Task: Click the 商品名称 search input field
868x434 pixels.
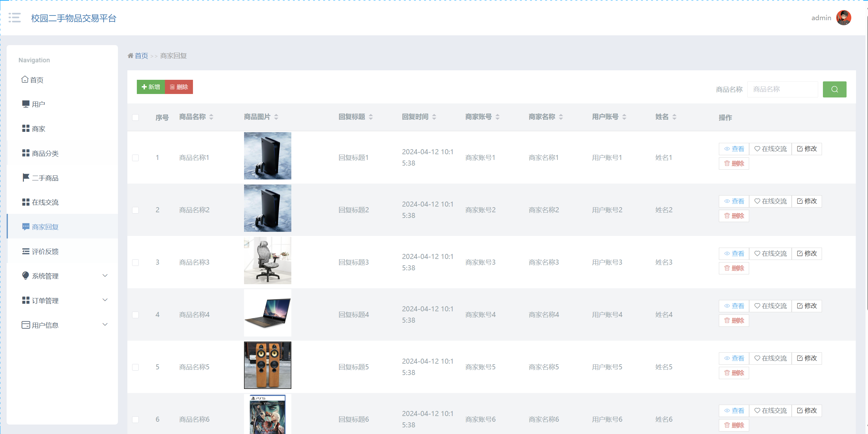Action: click(783, 89)
